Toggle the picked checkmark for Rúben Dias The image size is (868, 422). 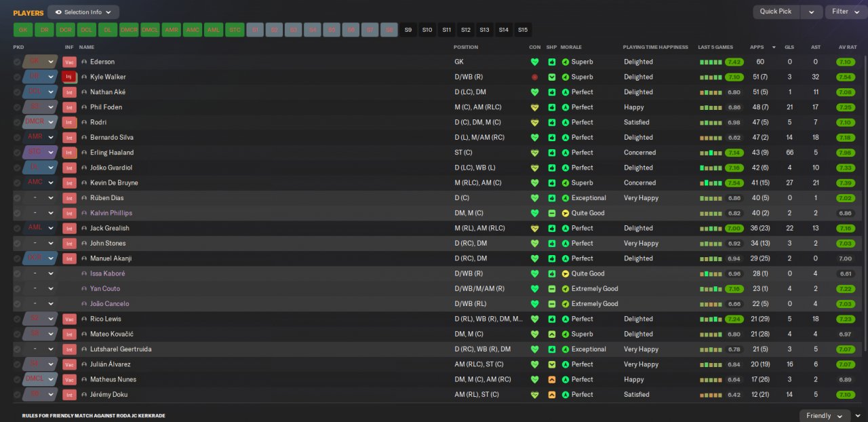click(17, 198)
